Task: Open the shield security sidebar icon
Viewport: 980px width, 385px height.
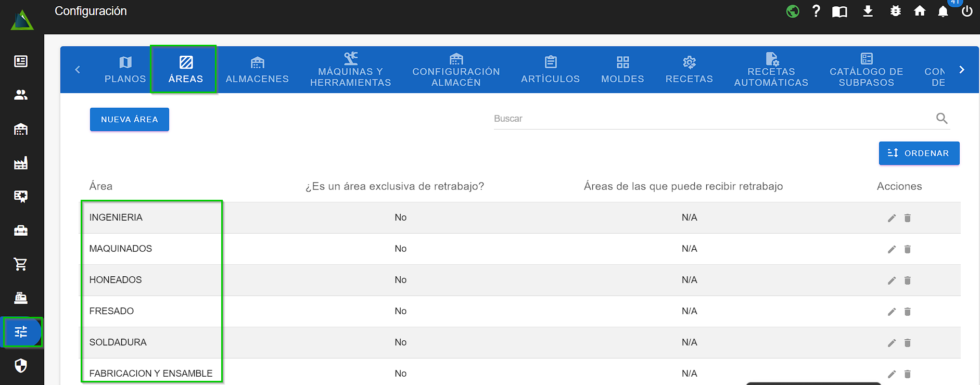Action: (21, 366)
